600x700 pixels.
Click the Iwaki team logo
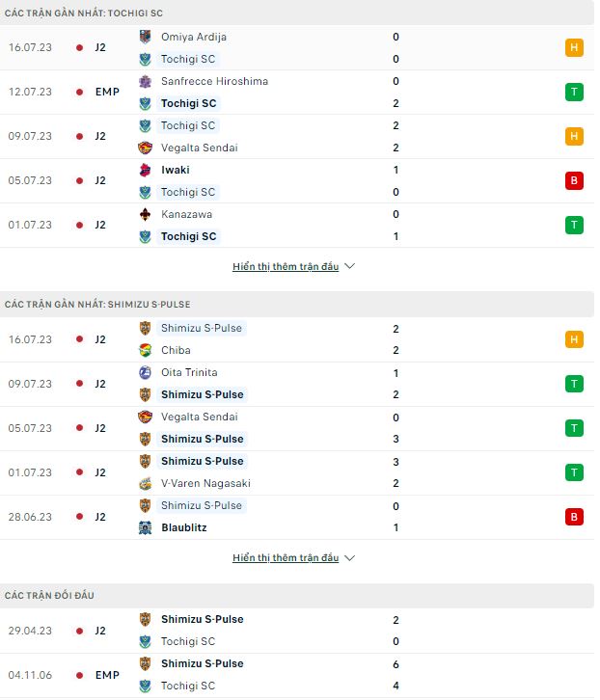[146, 170]
